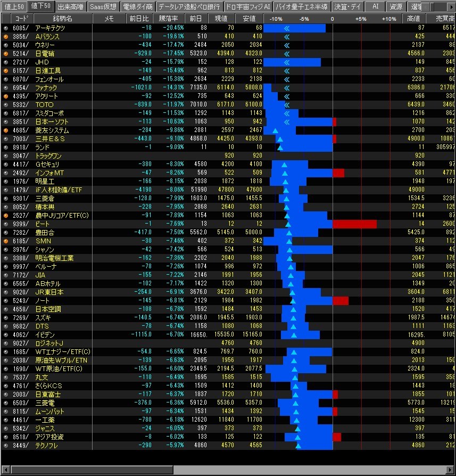Screen dimensions: 456x476
Task: Open the 資源 tab
Action: tap(396, 7)
